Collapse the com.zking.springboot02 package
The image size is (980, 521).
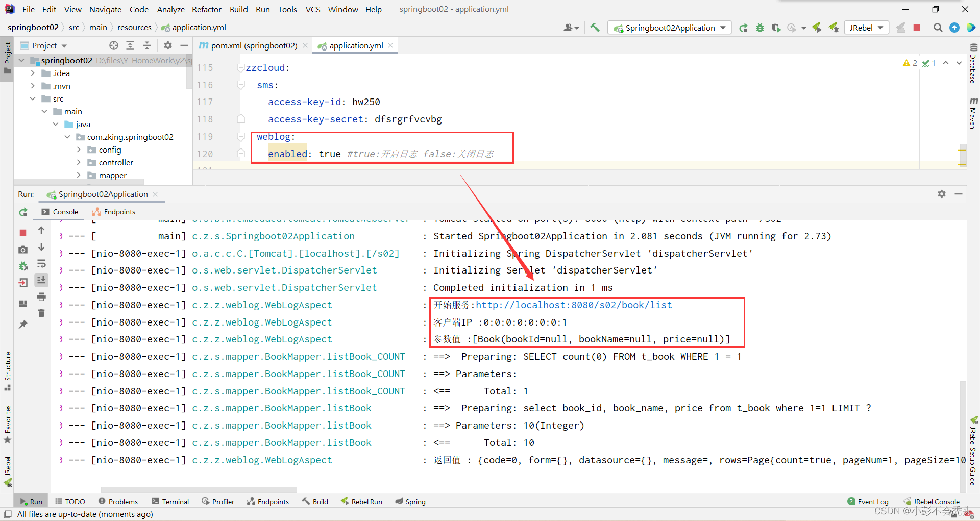pos(67,137)
